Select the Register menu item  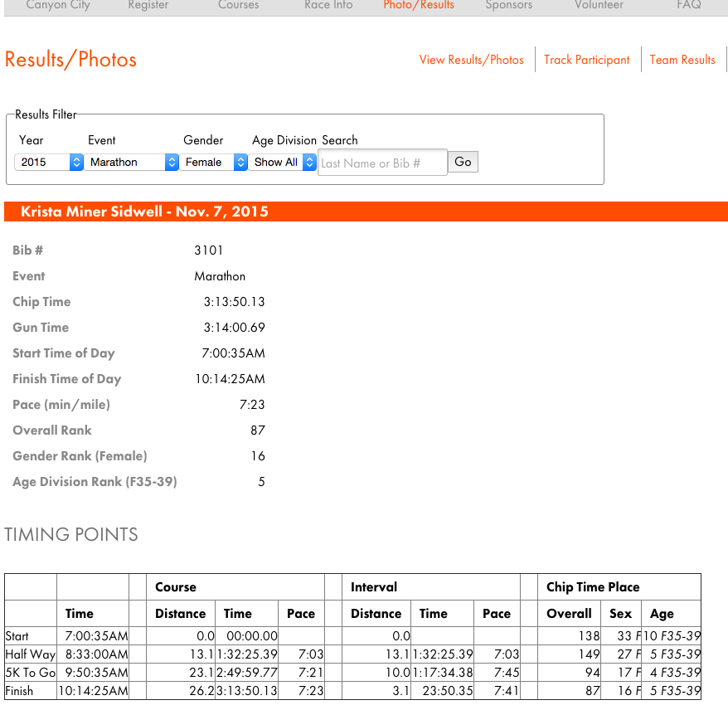point(148,5)
